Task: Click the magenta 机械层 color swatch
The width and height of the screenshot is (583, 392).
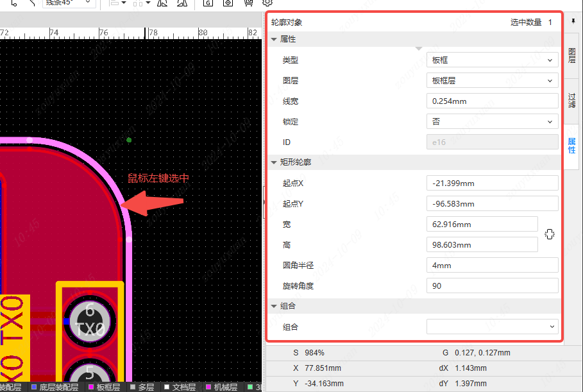Action: 208,387
